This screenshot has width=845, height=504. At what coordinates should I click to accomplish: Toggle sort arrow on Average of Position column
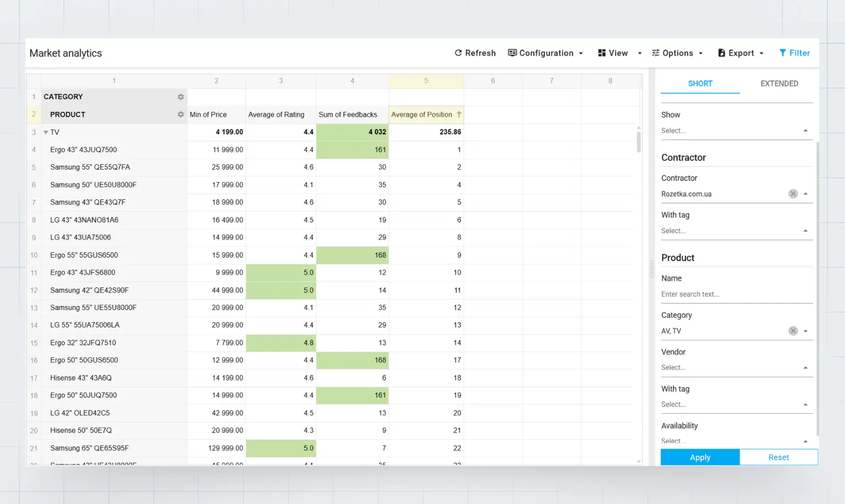pyautogui.click(x=459, y=114)
